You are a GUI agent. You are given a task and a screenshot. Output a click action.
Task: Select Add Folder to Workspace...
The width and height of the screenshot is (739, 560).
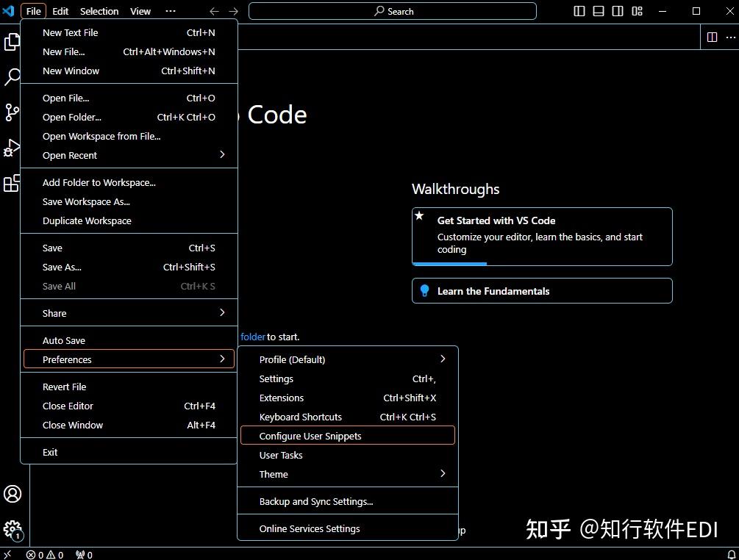(x=129, y=183)
